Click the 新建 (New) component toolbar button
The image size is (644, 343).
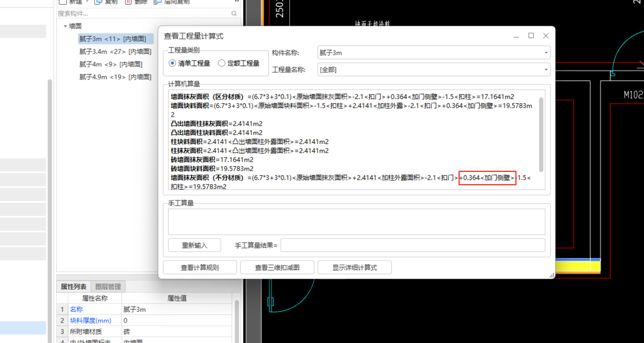[71, 2]
